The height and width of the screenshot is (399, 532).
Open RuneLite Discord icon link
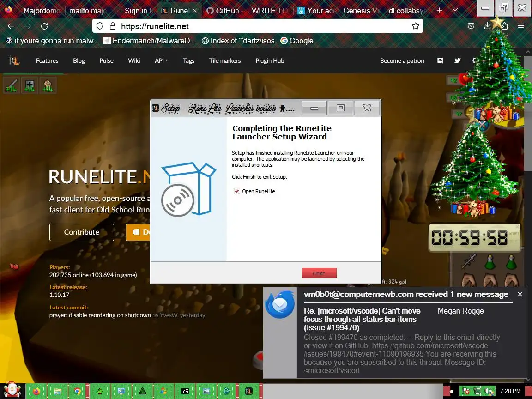[x=440, y=61]
